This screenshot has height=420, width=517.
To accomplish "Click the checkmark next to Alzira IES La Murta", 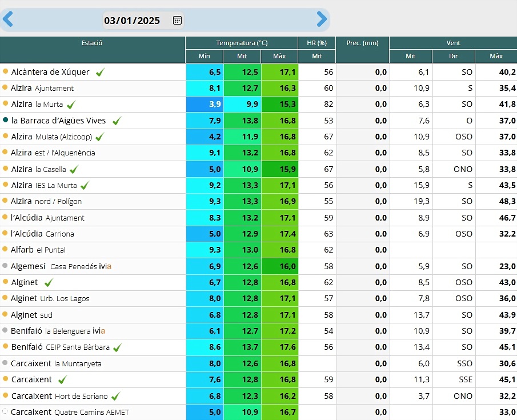I will tap(85, 185).
